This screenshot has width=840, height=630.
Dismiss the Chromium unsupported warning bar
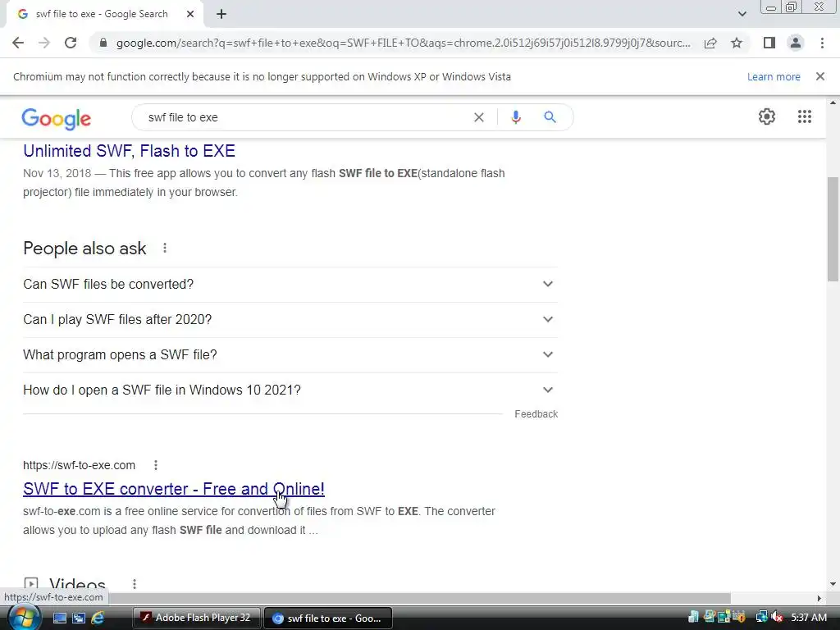(x=819, y=76)
